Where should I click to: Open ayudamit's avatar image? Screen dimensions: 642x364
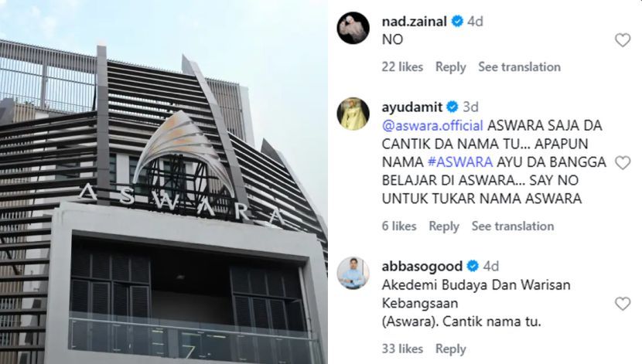[353, 114]
